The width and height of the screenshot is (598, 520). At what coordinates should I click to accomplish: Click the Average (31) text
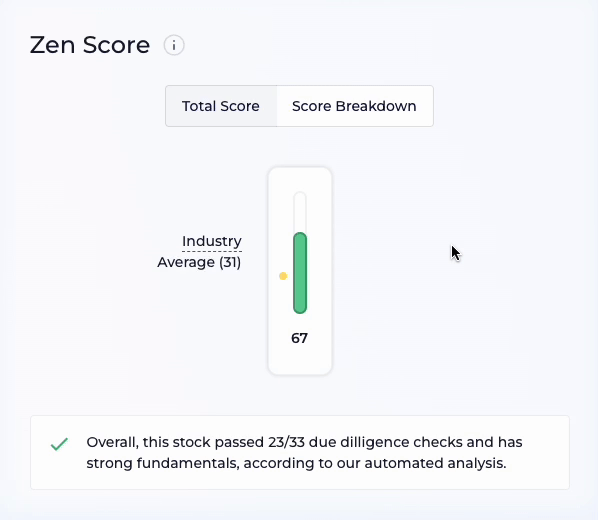(x=199, y=262)
